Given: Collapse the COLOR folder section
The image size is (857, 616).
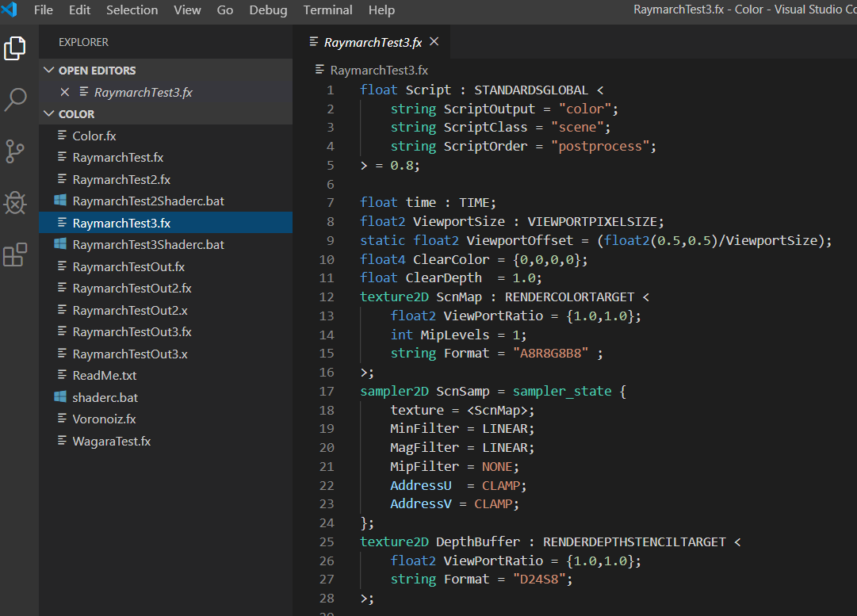Looking at the screenshot, I should tap(49, 113).
